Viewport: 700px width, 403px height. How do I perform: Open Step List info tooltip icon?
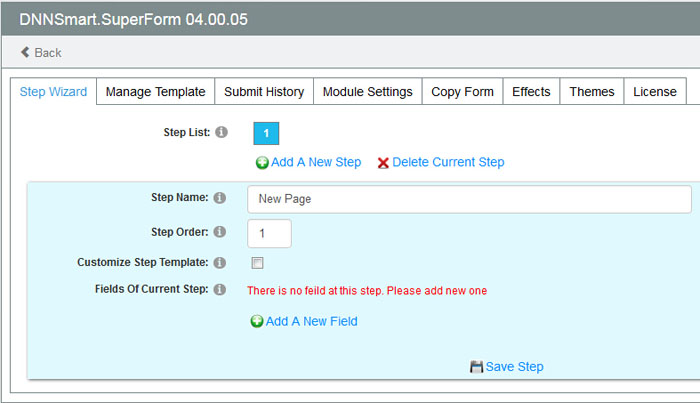(221, 132)
